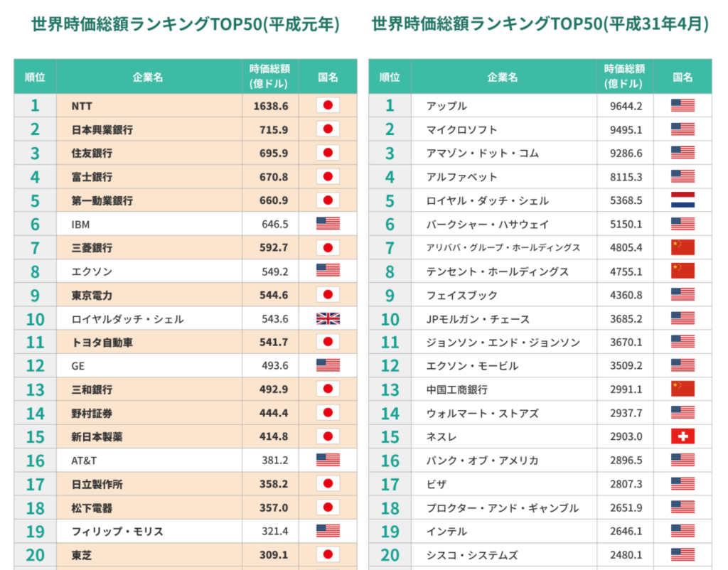Viewport: 728px width, 570px height.
Task: Click the US flag in the IBM row
Action: pyautogui.click(x=328, y=224)
